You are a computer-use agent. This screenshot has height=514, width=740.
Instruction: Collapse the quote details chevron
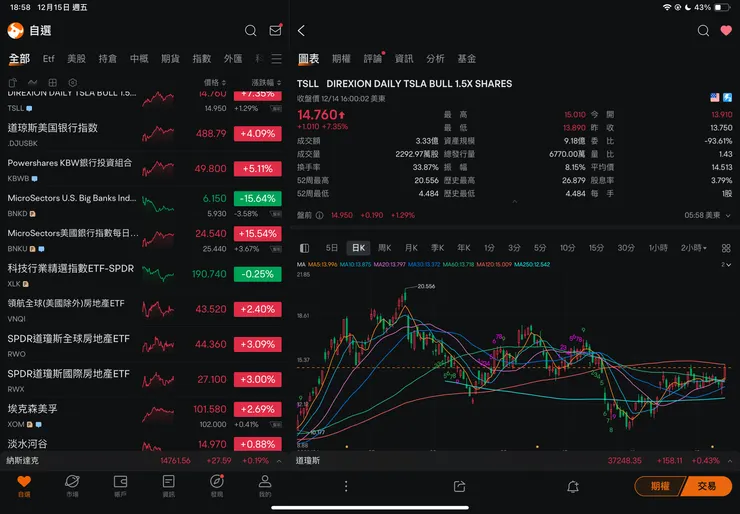pos(515,202)
